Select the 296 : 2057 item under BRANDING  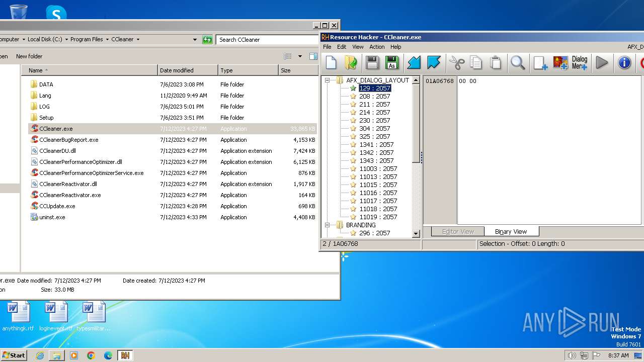coord(375,233)
